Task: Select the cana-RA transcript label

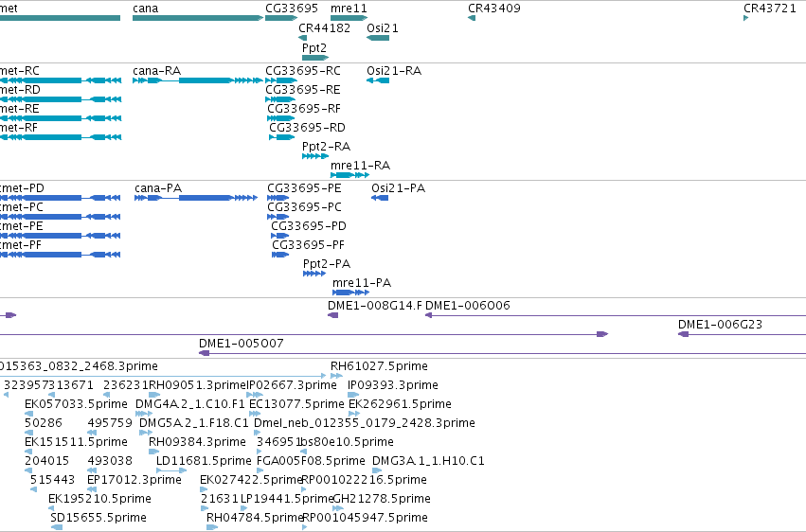Action: pyautogui.click(x=157, y=71)
